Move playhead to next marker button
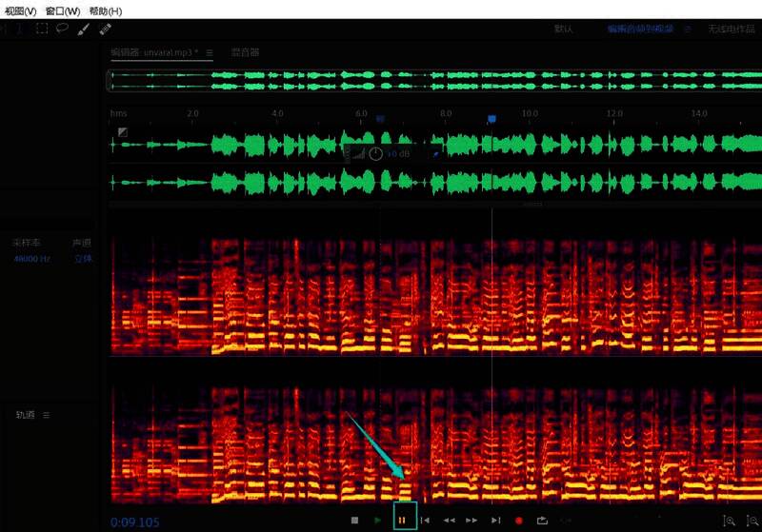The width and height of the screenshot is (762, 532). [x=495, y=521]
